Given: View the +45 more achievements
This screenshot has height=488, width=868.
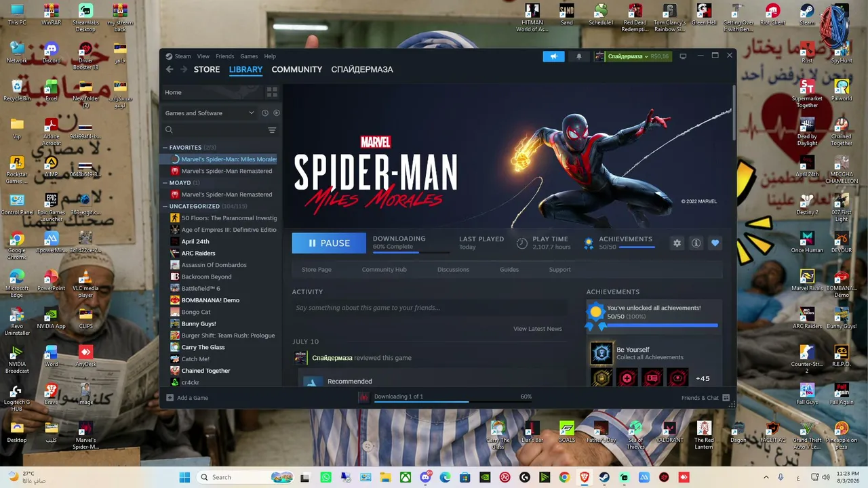Looking at the screenshot, I should (703, 378).
